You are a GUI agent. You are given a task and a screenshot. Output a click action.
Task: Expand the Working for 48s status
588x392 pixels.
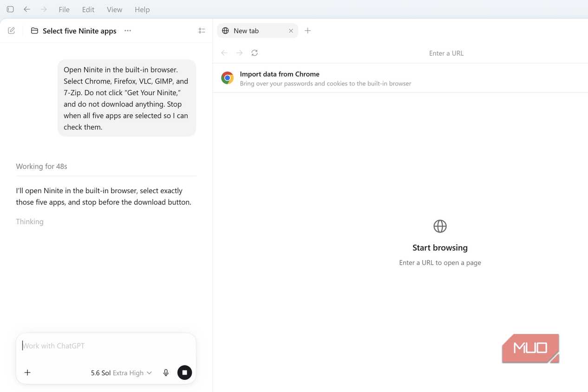tap(41, 166)
